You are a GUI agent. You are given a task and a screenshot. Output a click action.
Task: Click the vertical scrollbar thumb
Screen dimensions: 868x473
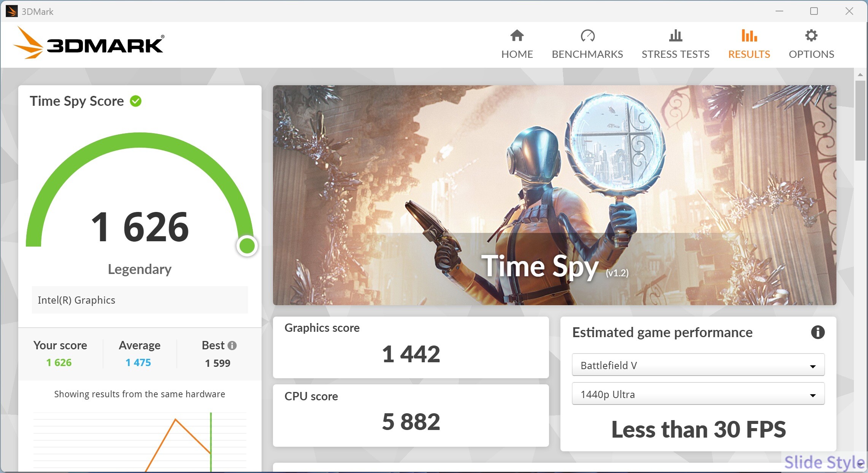point(860,120)
